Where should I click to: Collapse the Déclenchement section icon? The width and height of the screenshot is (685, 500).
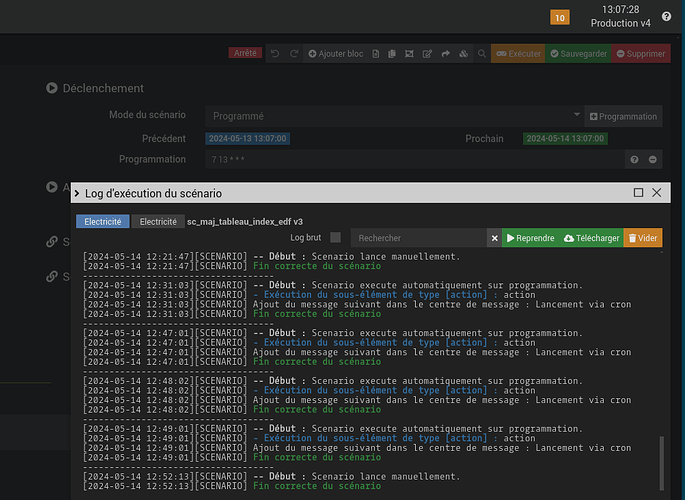coord(52,88)
